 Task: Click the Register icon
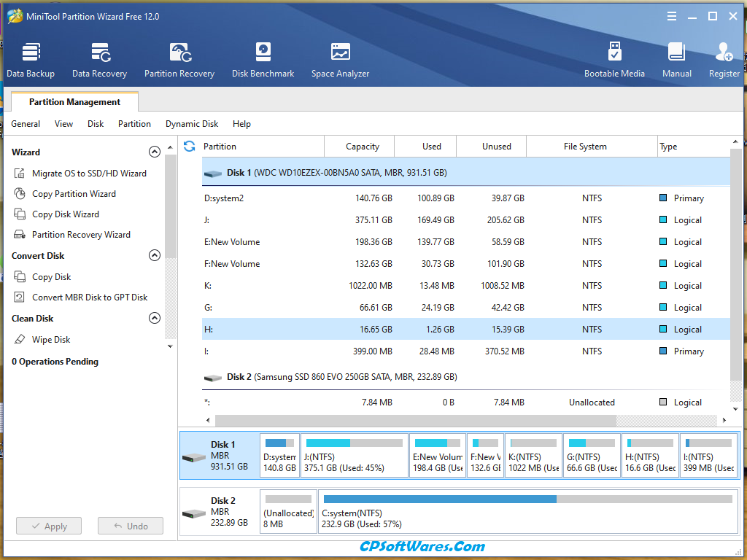(723, 58)
